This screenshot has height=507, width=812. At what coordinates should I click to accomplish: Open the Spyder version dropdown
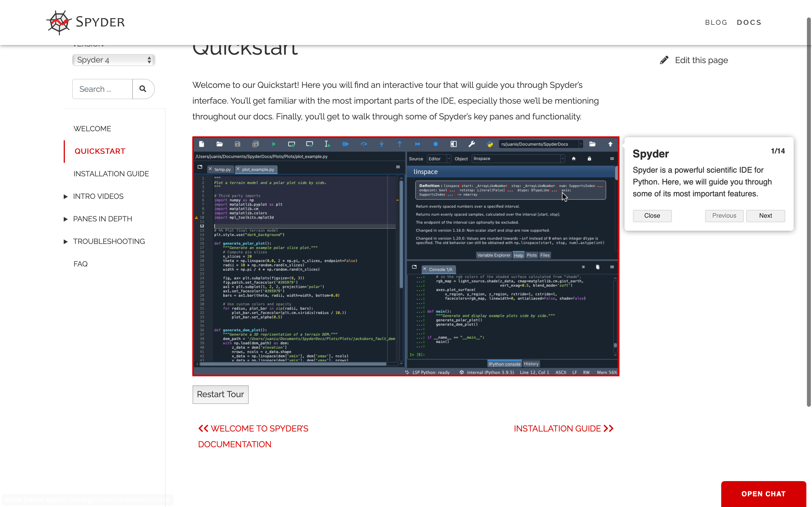113,60
